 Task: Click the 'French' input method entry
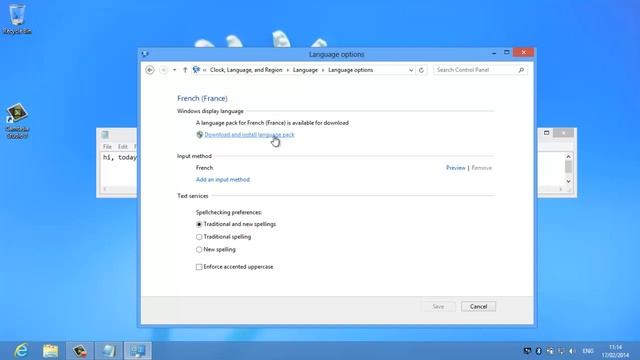(x=204, y=168)
